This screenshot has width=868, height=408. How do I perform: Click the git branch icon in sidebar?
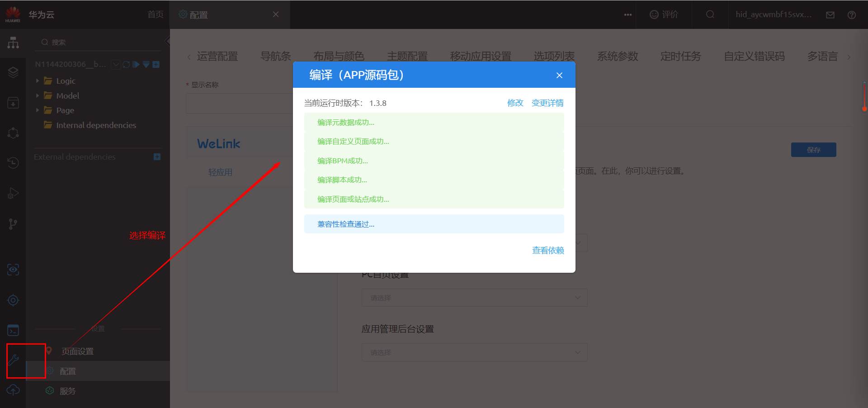click(x=13, y=224)
